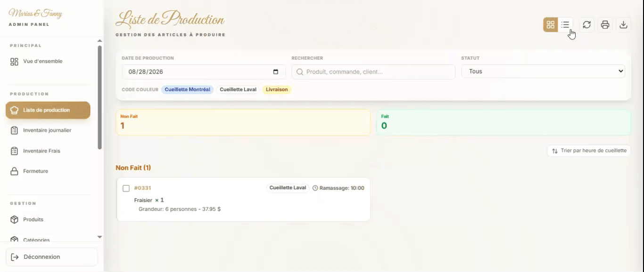Viewport: 644px width, 272px height.
Task: Click the sidebar scroll up arrow
Action: 99,41
